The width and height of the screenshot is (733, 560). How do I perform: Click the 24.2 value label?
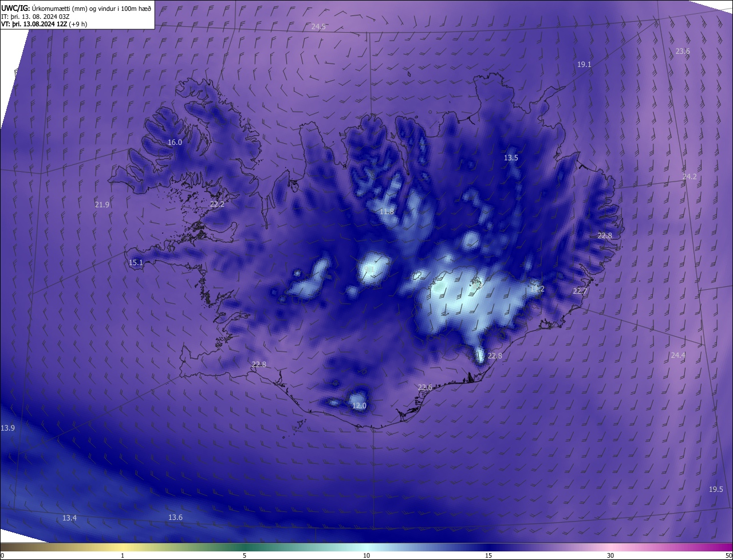tap(689, 177)
